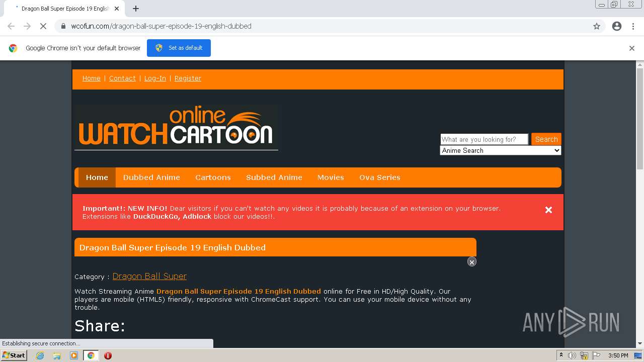Open the Action Center flag icon
This screenshot has width=644, height=362.
coord(596,355)
